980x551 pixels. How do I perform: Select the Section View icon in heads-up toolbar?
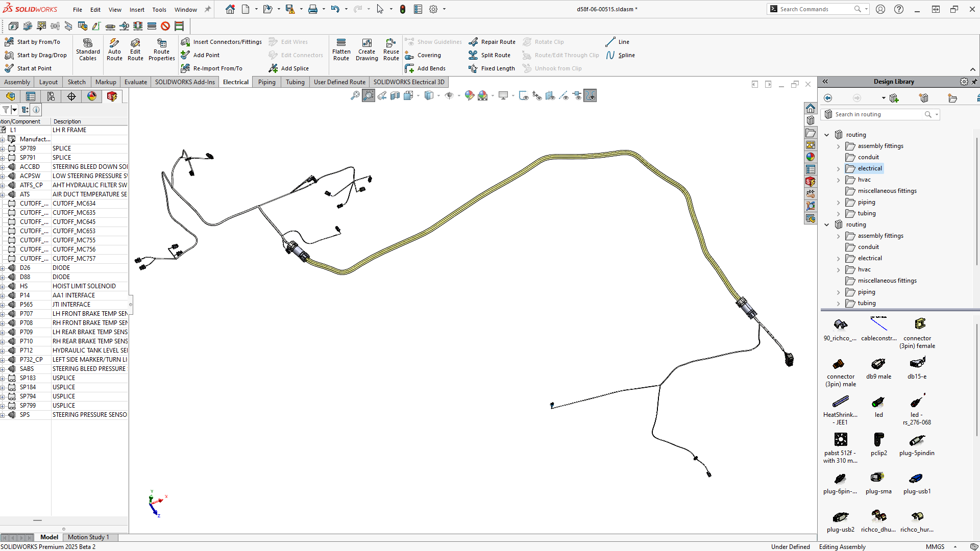(x=395, y=95)
